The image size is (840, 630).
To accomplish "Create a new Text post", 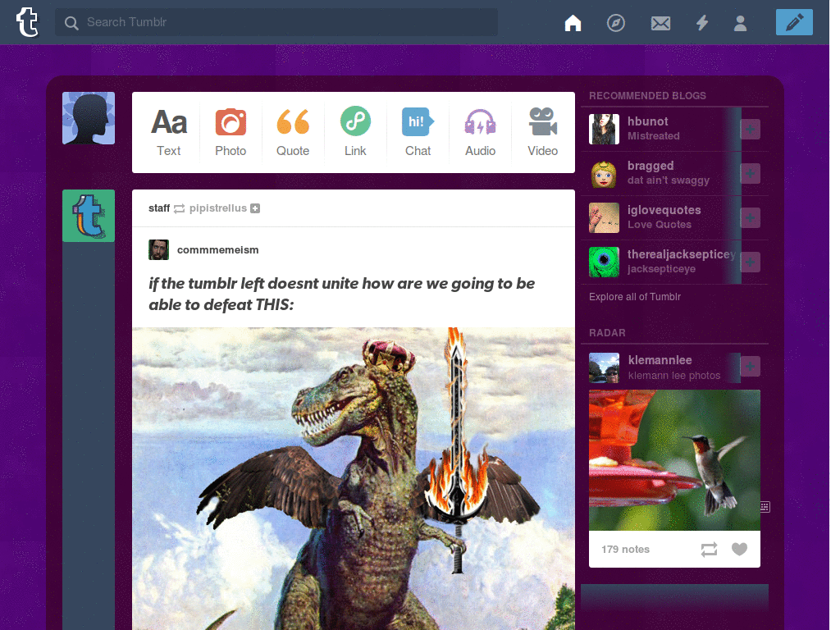I will (x=169, y=132).
